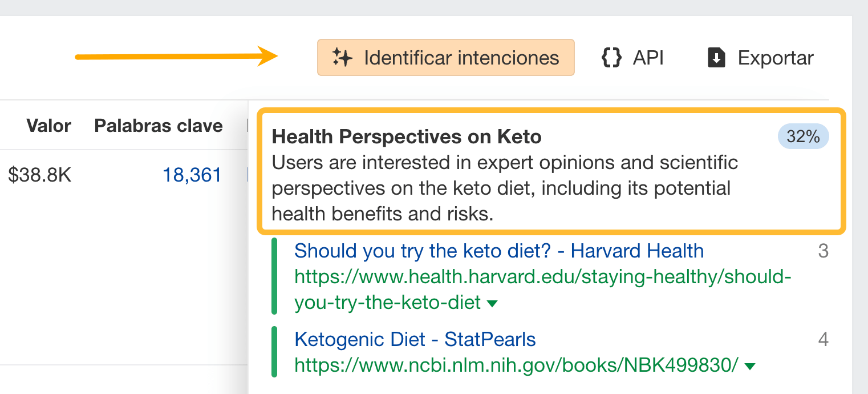
Task: Click the Palabras clave column header
Action: click(159, 126)
